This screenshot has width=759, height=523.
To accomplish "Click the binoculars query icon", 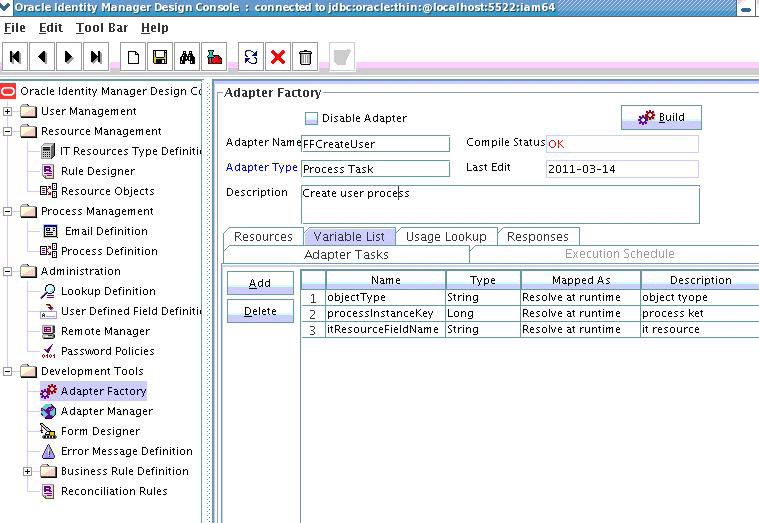I will tap(187, 57).
